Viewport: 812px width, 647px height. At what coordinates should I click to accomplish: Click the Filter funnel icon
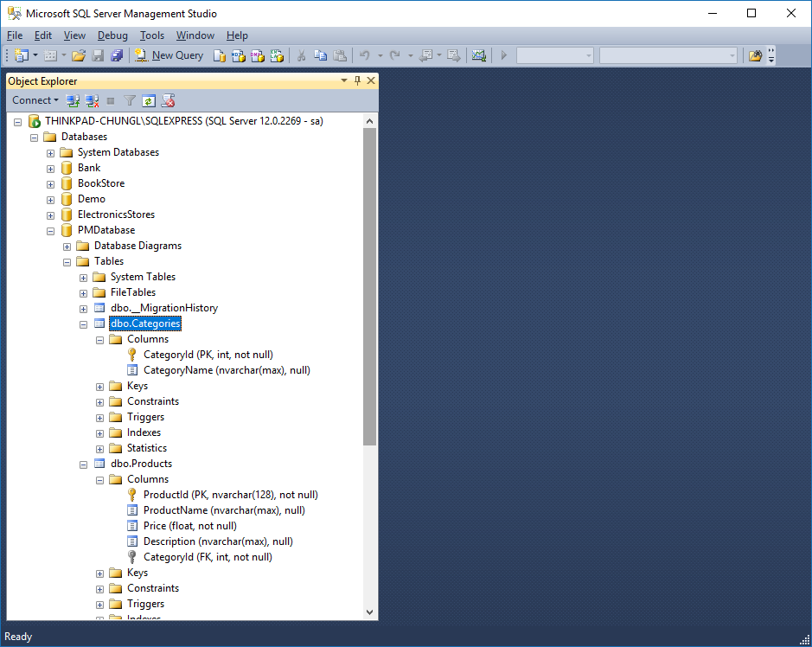[130, 100]
